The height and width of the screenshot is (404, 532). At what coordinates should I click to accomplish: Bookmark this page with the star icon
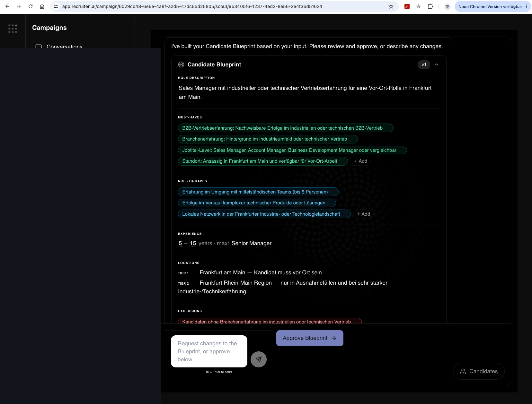(x=391, y=6)
